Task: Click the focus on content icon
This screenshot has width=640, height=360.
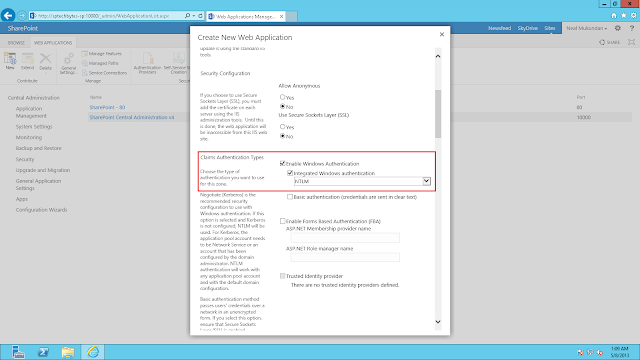Action: pos(631,42)
